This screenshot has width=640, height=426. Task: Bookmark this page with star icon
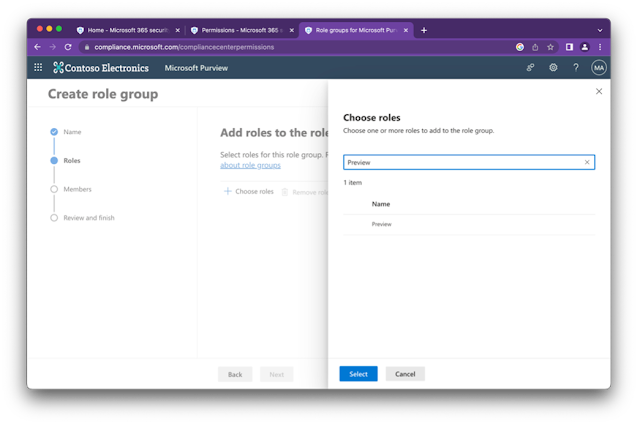pos(550,47)
